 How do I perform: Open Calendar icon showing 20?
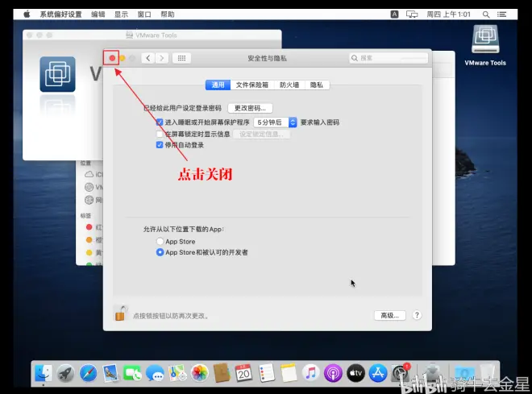[x=243, y=373]
